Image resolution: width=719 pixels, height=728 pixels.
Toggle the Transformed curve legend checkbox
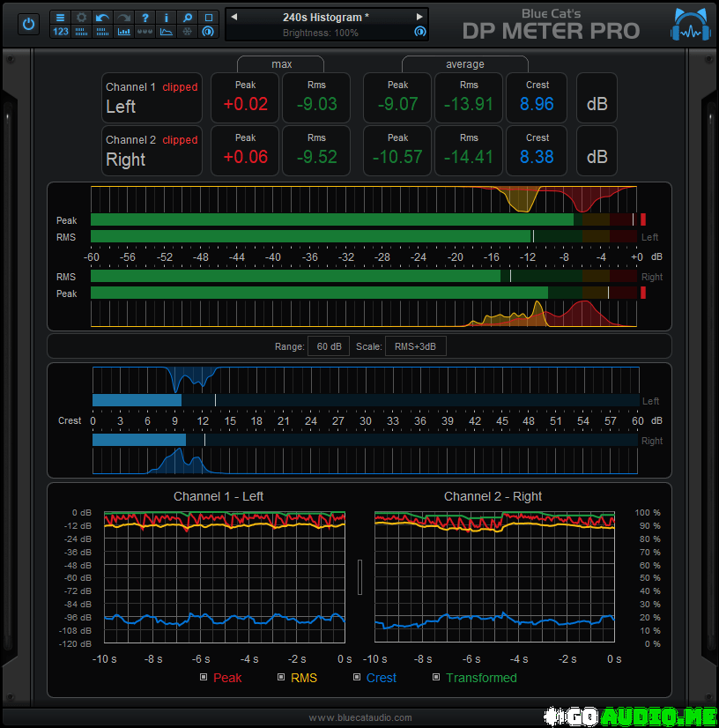pyautogui.click(x=436, y=677)
